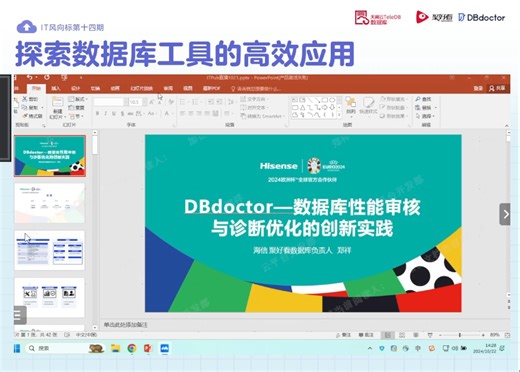Click the Arrange (排列) shapes icon

tap(350, 102)
